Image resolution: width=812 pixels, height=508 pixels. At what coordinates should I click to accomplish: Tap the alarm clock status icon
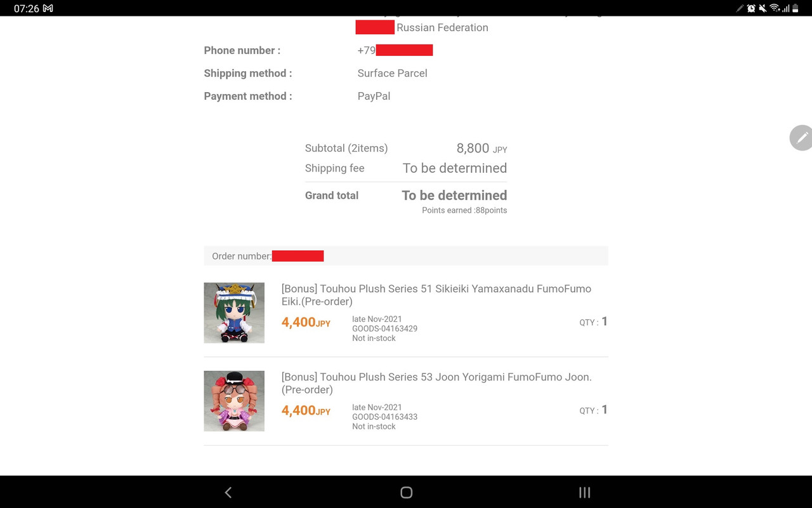pos(752,8)
